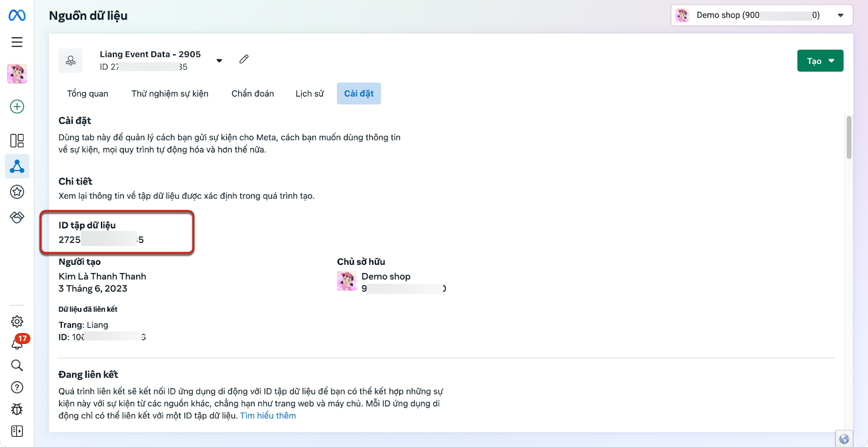Click the Người tạo label

80,261
